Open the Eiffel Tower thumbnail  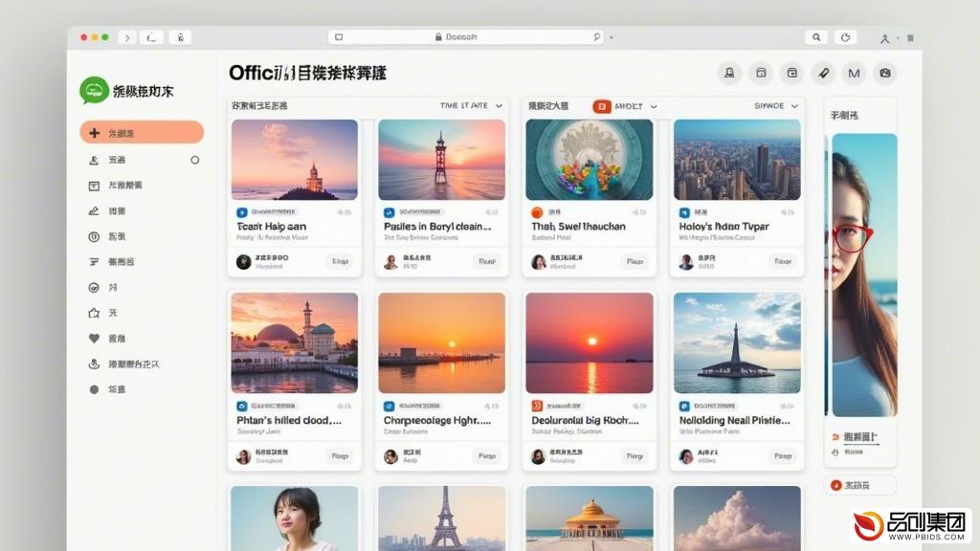(442, 518)
